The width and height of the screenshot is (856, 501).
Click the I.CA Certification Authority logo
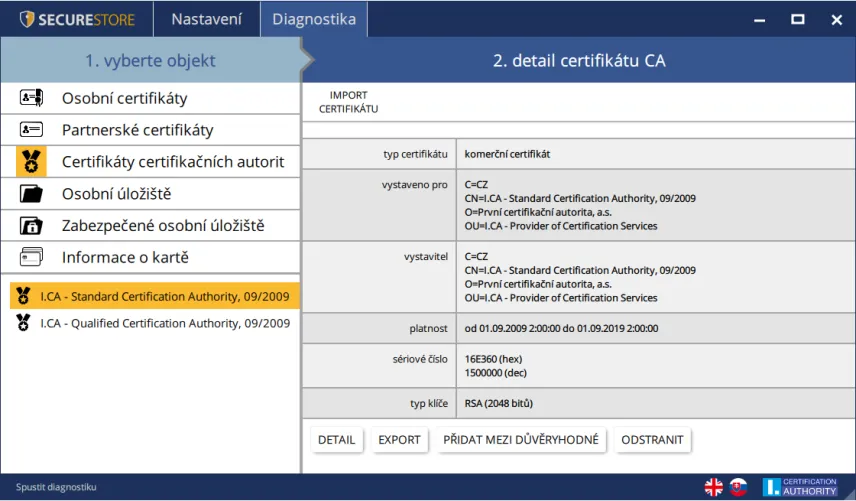pos(800,487)
